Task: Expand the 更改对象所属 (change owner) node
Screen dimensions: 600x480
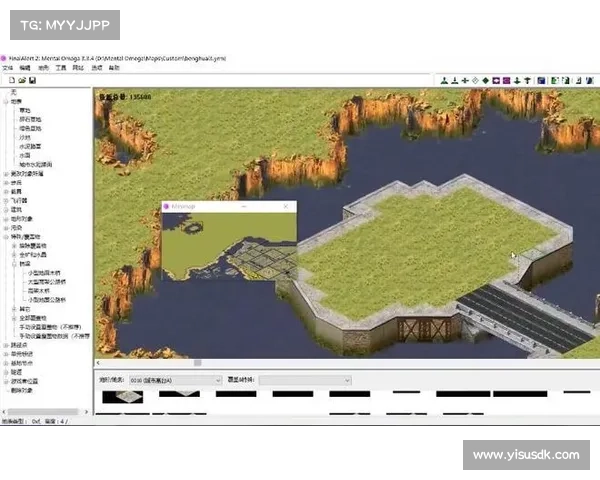Action: (x=6, y=174)
